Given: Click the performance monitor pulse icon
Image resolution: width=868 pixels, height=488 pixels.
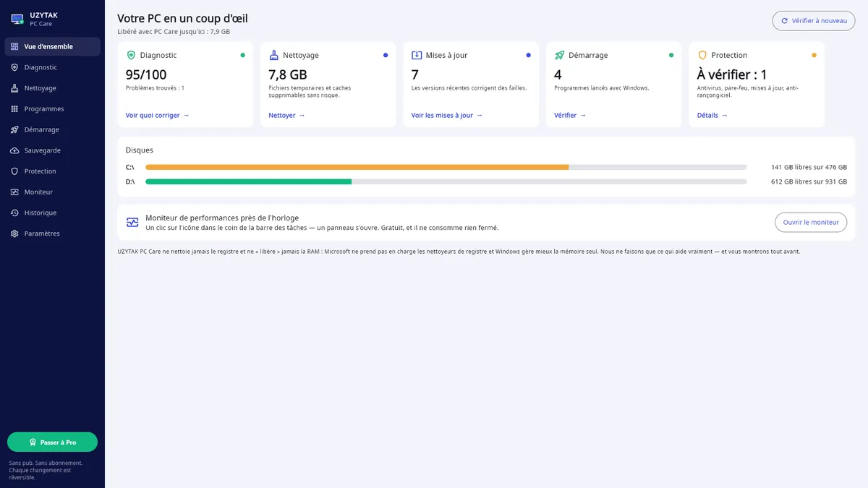Looking at the screenshot, I should pos(132,222).
